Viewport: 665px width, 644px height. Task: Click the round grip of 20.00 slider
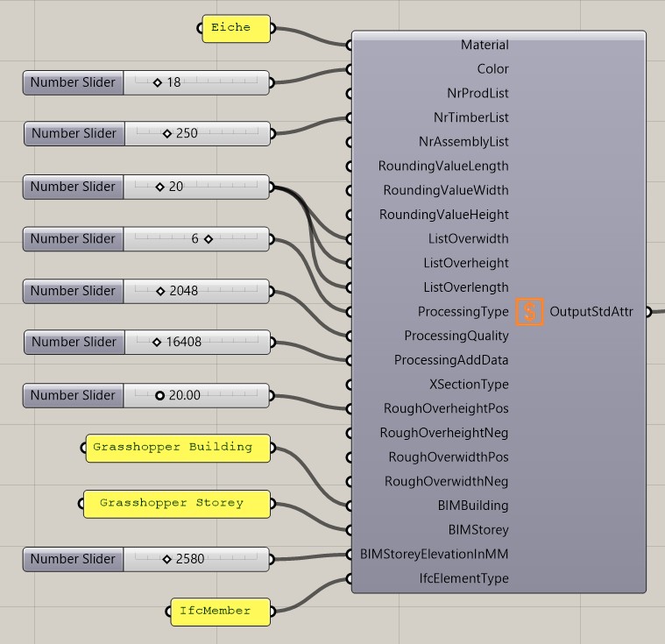[x=159, y=396]
